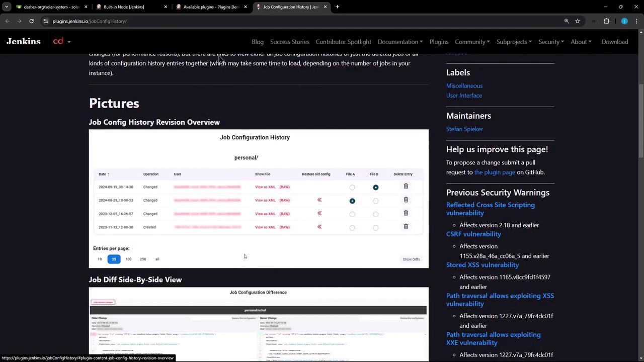Bookmark this page with the star icon
644x362 pixels.
[x=578, y=21]
